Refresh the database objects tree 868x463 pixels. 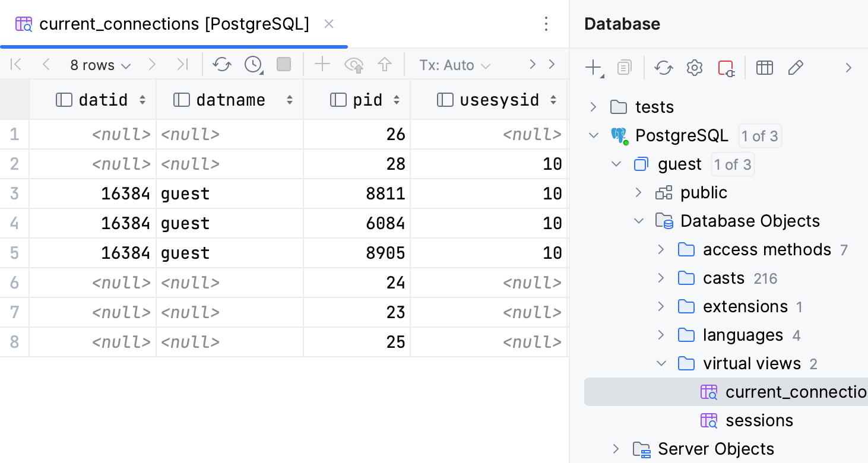point(663,67)
